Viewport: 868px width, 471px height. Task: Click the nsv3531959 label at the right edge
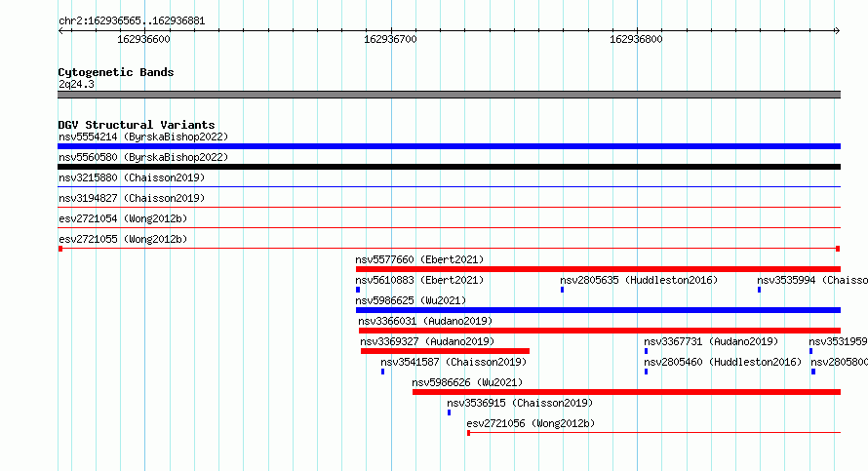[x=838, y=341]
